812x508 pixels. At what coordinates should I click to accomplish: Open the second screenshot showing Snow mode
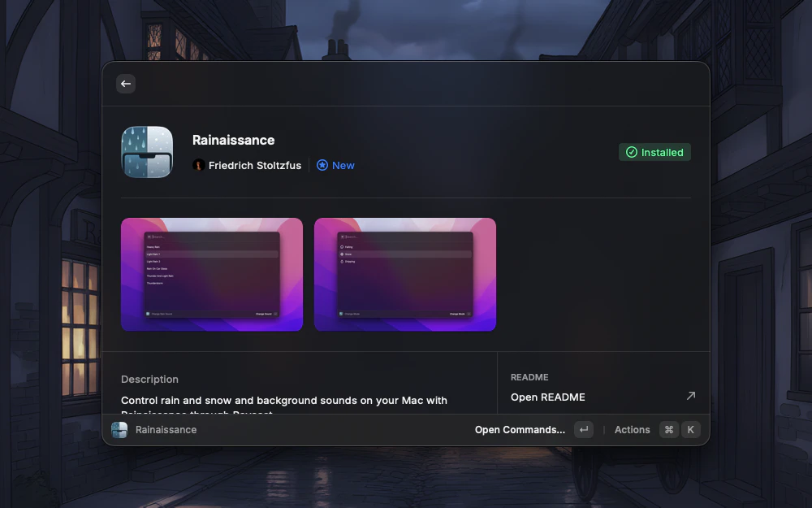[x=404, y=274]
